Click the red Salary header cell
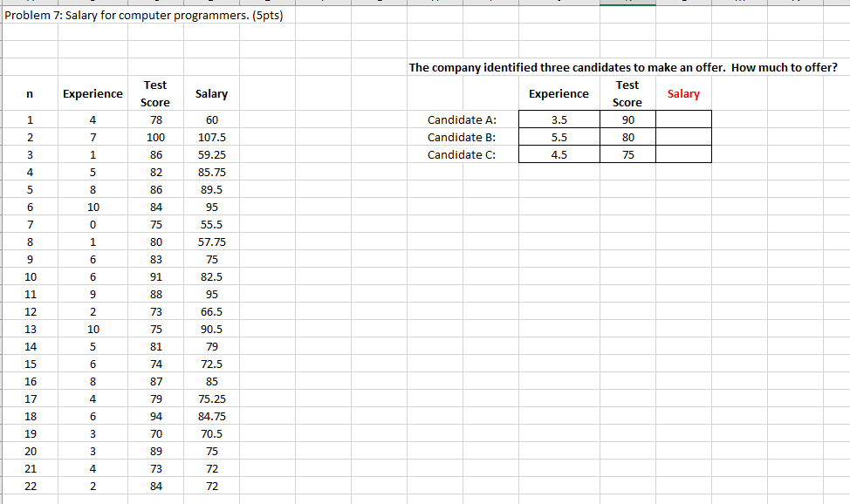This screenshot has width=850, height=504. pos(682,93)
